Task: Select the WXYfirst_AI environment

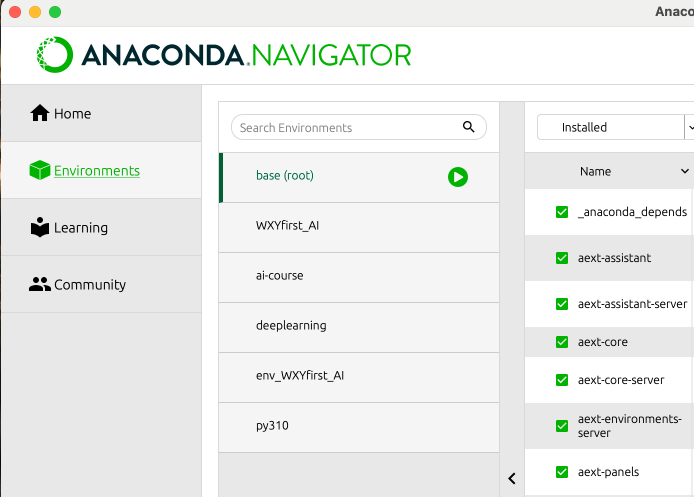Action: (x=359, y=227)
